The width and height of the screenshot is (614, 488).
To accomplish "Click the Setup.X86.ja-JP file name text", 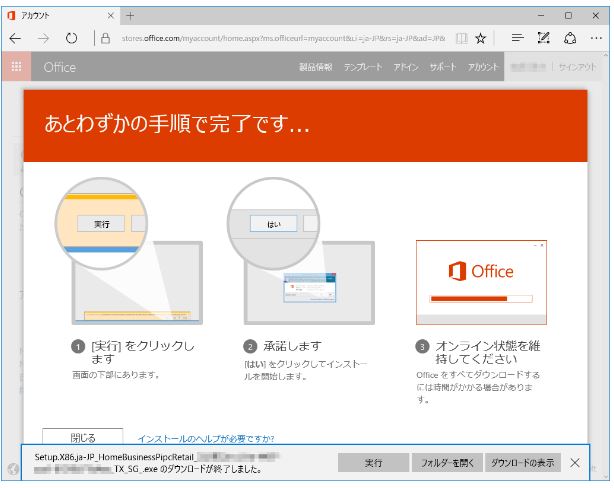I will click(157, 463).
